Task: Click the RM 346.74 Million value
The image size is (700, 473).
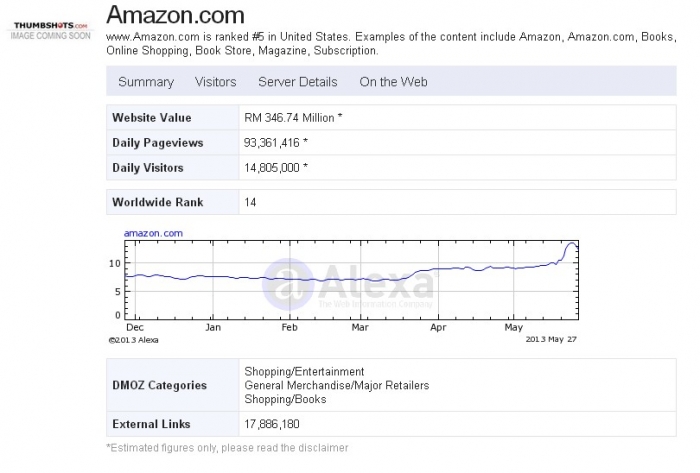Action: pos(293,118)
